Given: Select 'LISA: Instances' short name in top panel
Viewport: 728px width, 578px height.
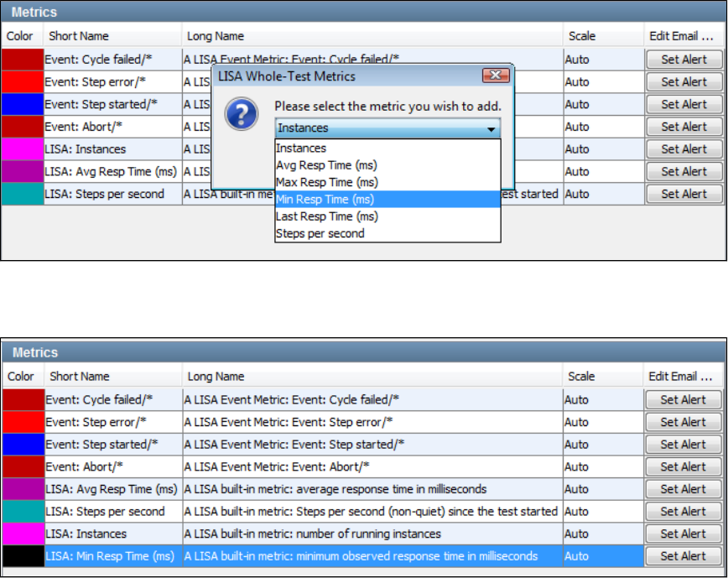Looking at the screenshot, I should pos(113,149).
